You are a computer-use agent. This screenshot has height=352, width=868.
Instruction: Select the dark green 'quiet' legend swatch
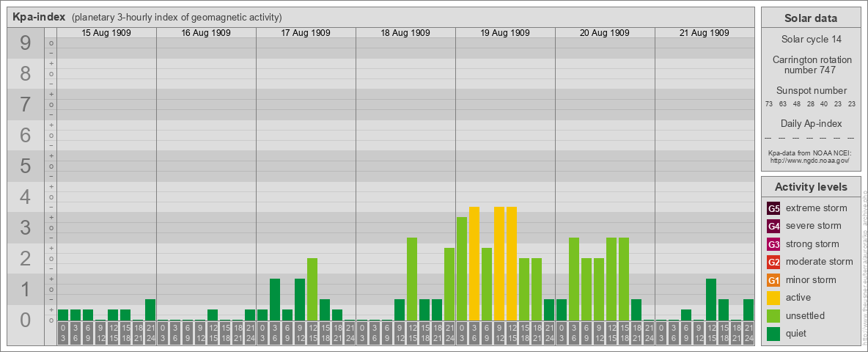point(773,333)
